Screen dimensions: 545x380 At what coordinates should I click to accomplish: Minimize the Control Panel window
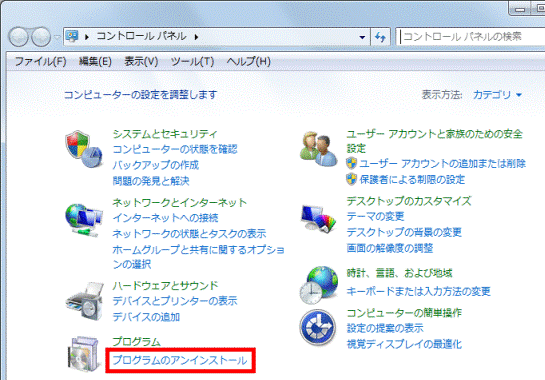[520, 8]
